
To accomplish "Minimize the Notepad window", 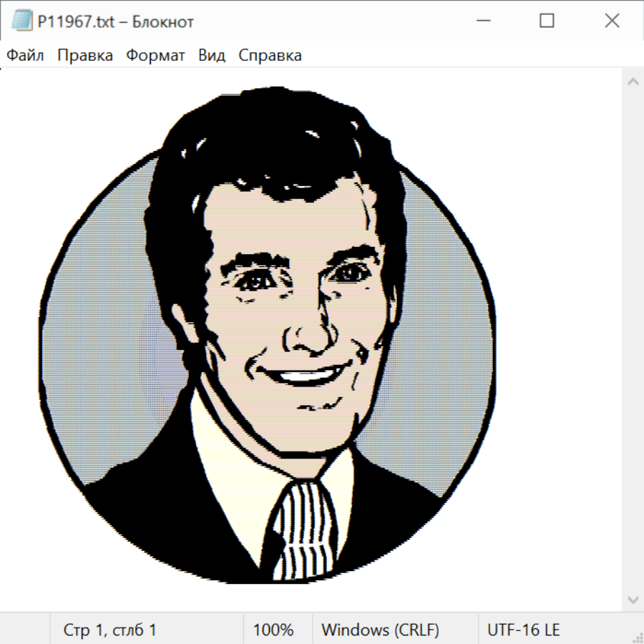I will click(482, 21).
